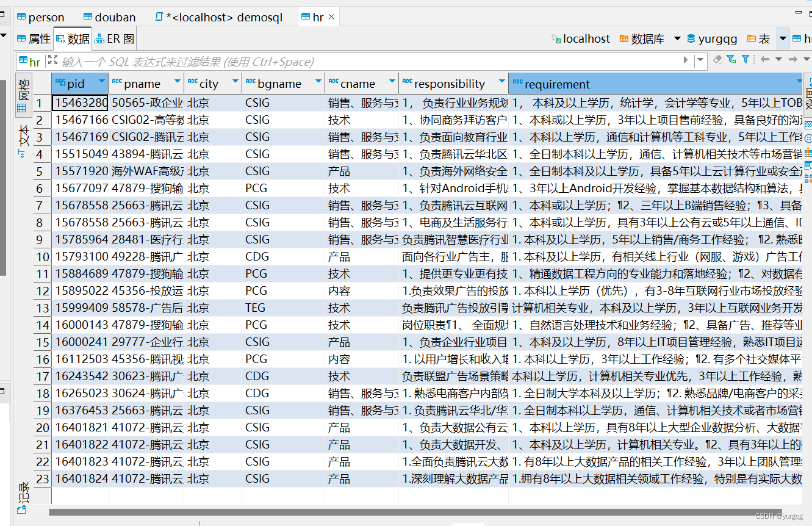The image size is (812, 526).
Task: Expand the dropdown after 表 breadcrumb
Action: tap(783, 39)
